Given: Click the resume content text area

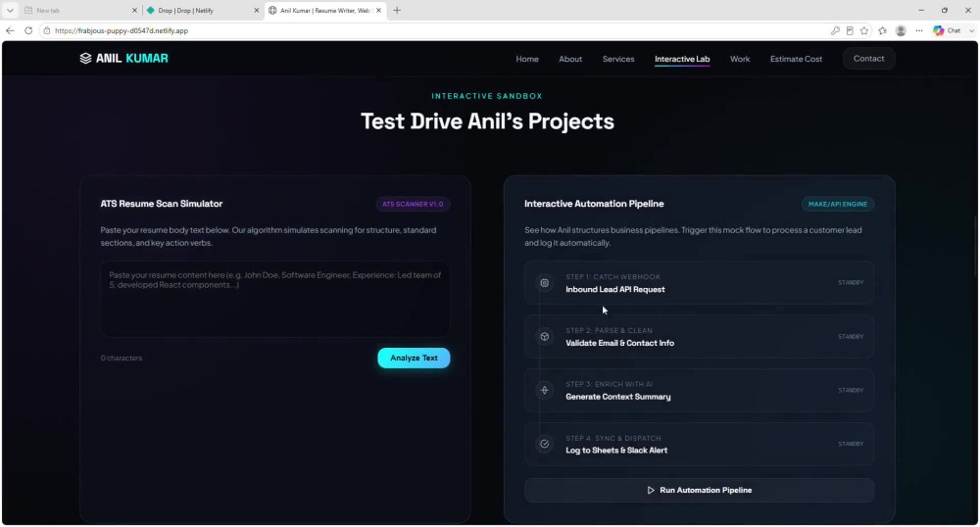Looking at the screenshot, I should coord(274,299).
